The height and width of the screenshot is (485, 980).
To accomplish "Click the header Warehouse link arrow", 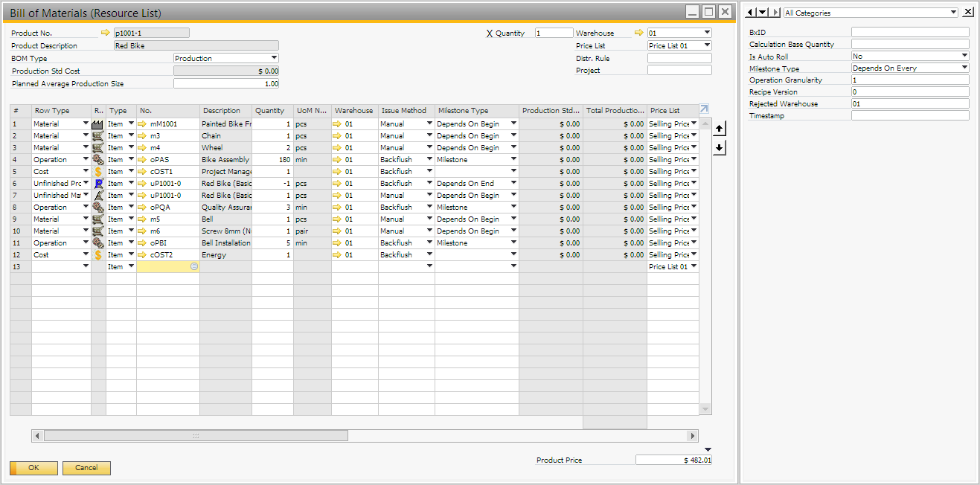I will (x=638, y=33).
